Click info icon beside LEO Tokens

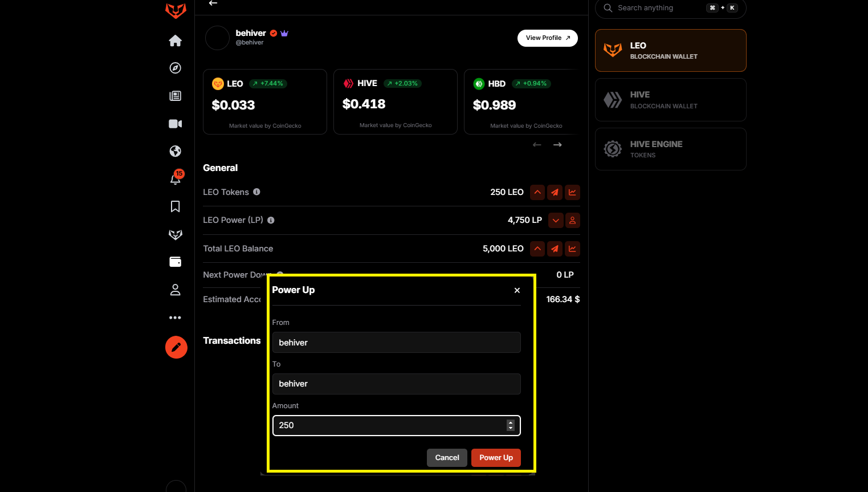pos(256,192)
